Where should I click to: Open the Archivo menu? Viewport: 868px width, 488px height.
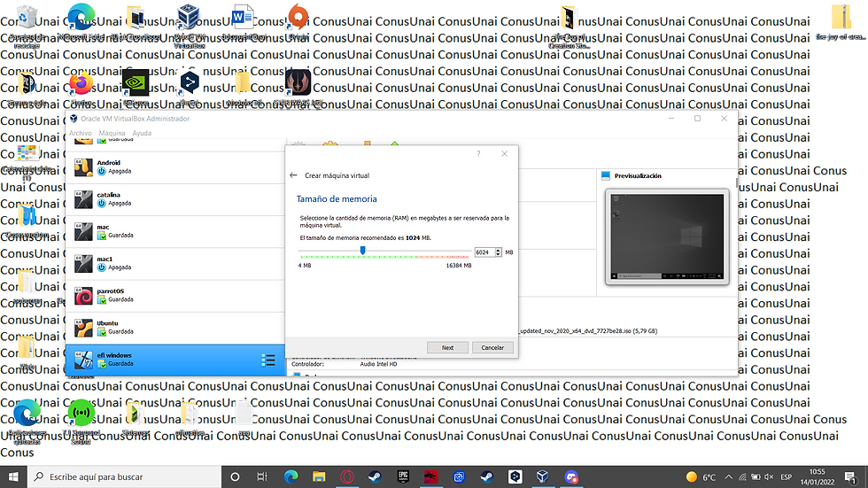point(81,134)
